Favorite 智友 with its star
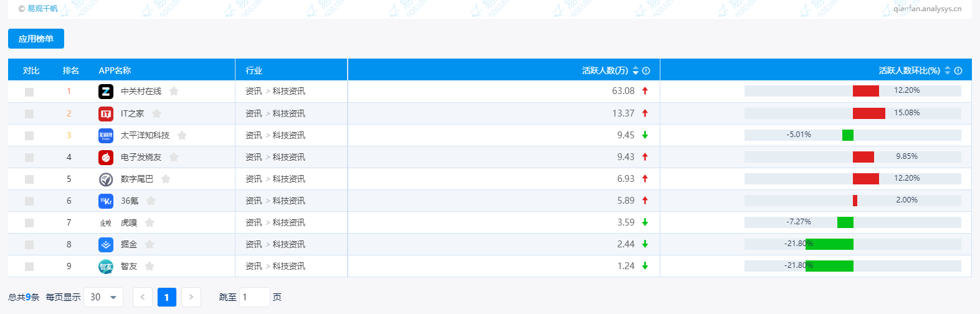 [150, 265]
